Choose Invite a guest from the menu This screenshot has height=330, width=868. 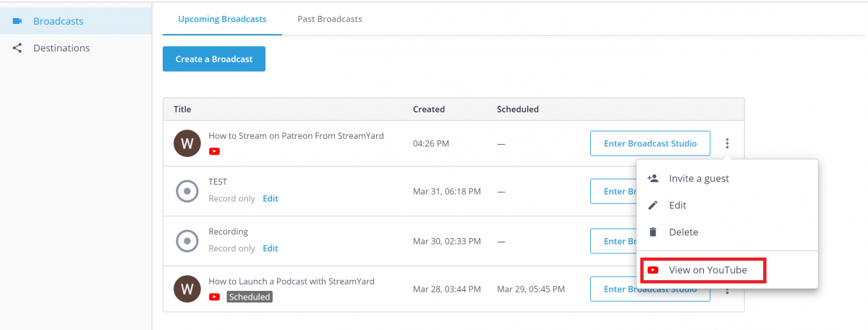click(699, 179)
